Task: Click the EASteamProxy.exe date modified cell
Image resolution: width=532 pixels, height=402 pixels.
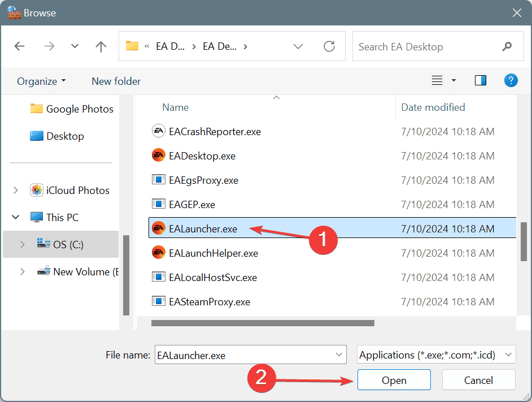Action: pos(447,302)
